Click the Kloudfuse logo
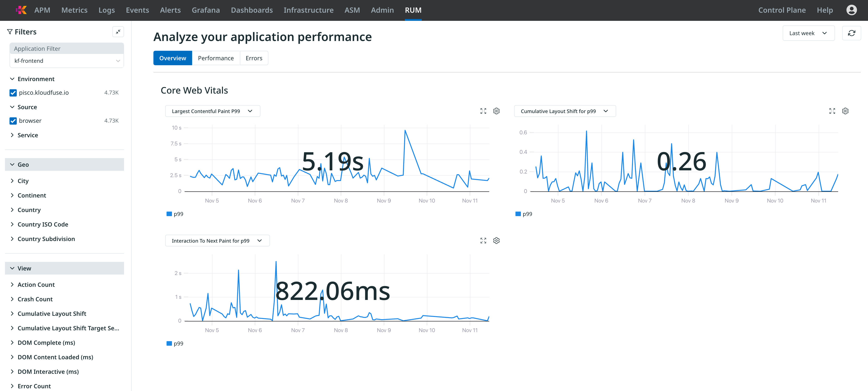This screenshot has height=391, width=868. click(21, 10)
